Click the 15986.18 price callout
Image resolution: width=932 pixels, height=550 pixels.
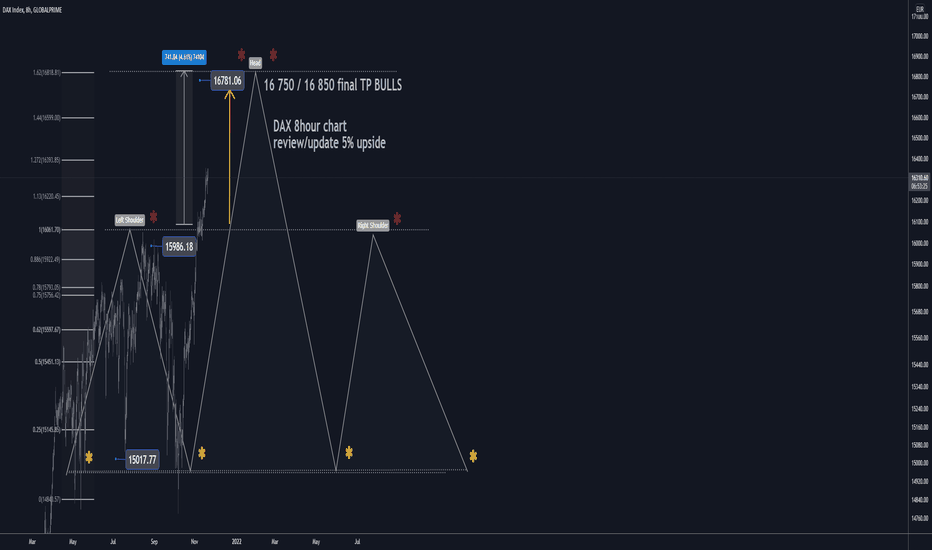pos(179,246)
